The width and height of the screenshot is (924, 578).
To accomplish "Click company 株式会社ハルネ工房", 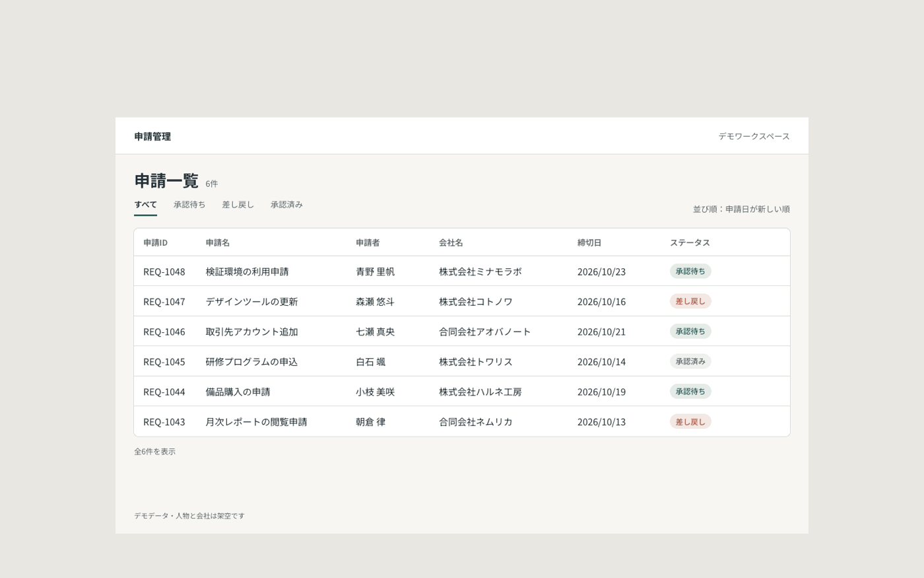I will pyautogui.click(x=480, y=392).
